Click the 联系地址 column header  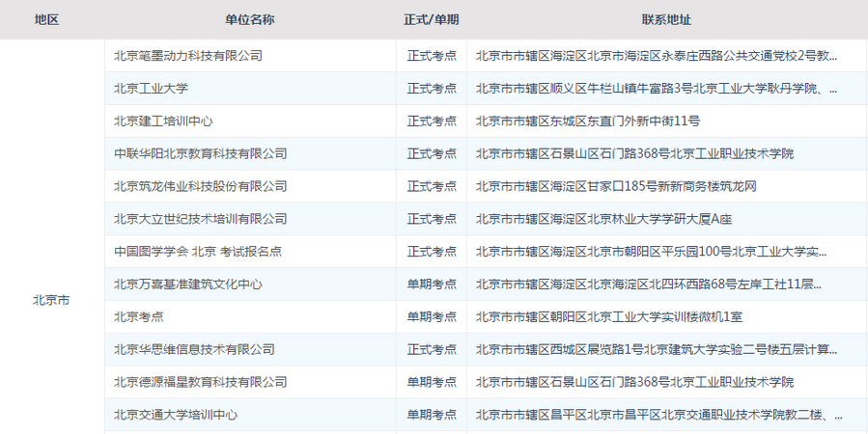[x=666, y=20]
